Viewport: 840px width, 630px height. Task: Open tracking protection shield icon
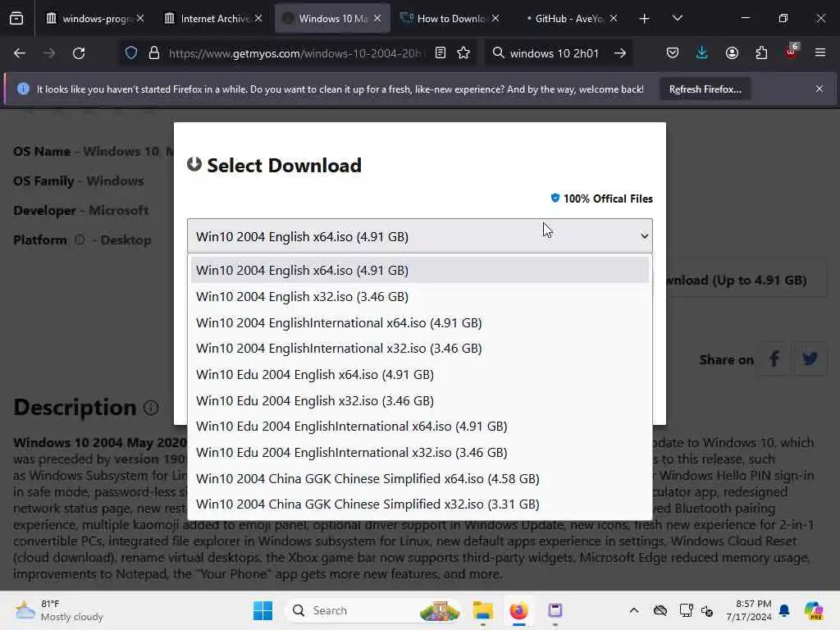(x=131, y=52)
